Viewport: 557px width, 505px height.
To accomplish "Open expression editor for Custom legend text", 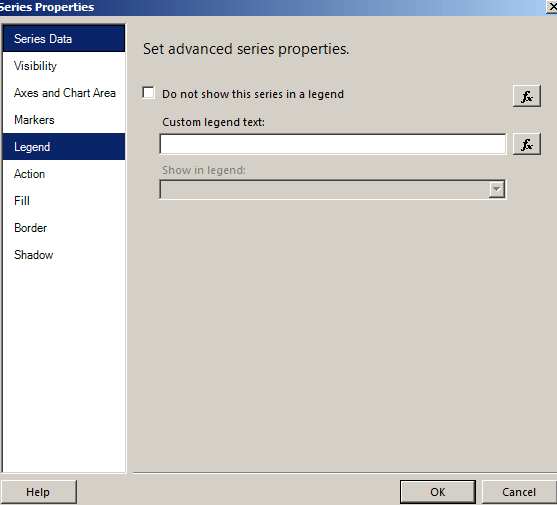I will 527,144.
